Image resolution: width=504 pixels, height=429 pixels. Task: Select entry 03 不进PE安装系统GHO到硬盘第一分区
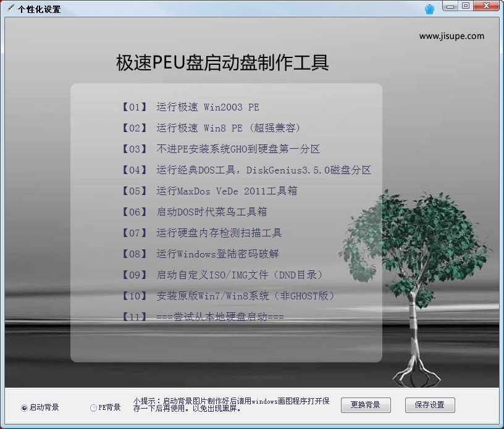click(220, 149)
